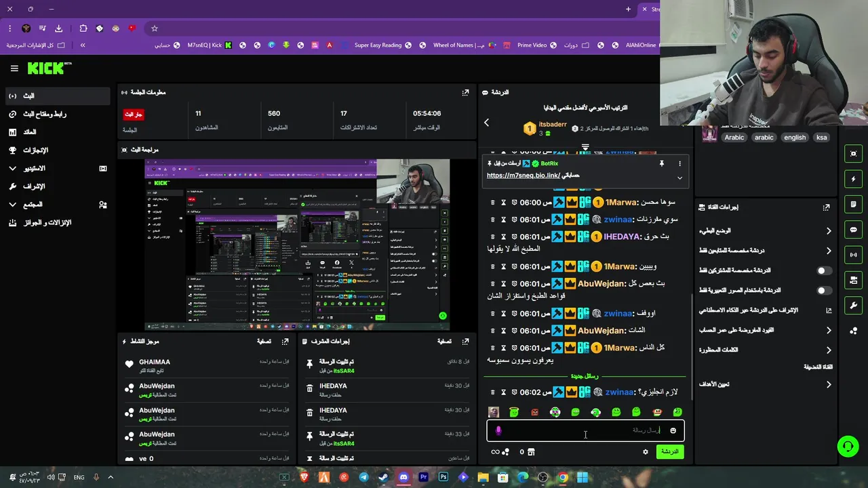The width and height of the screenshot is (868, 488).
Task: Open the green headset support button
Action: 848,446
